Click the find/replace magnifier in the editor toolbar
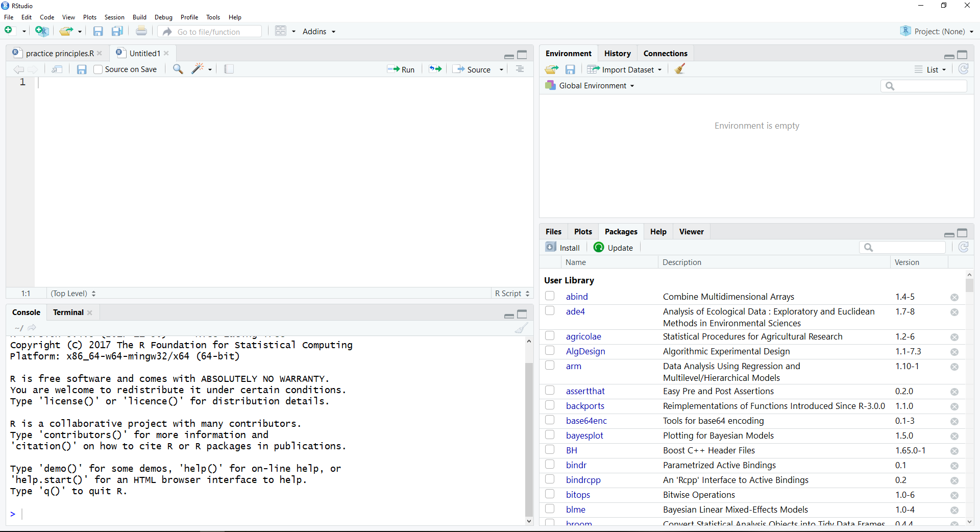 pyautogui.click(x=178, y=69)
